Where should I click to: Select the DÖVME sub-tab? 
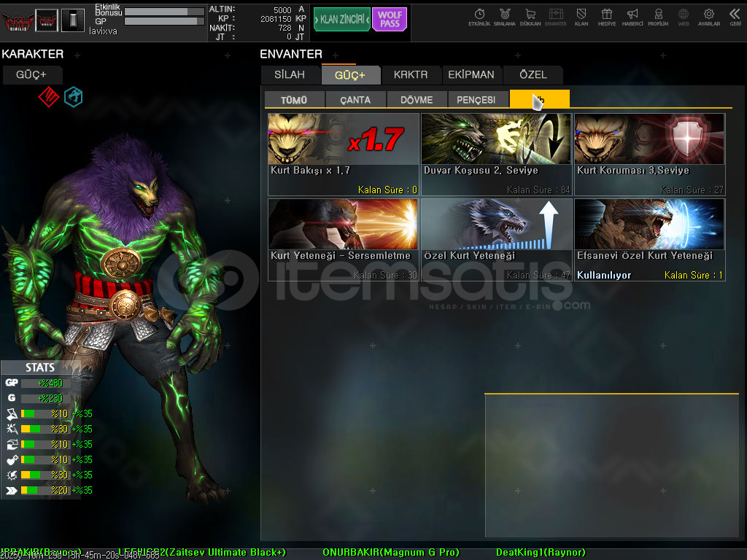point(417,99)
